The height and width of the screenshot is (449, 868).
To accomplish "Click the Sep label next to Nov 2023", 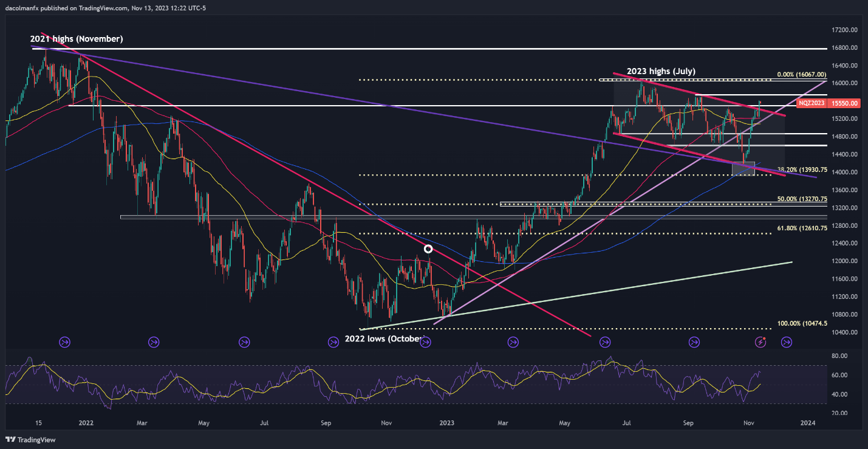I will click(x=688, y=422).
